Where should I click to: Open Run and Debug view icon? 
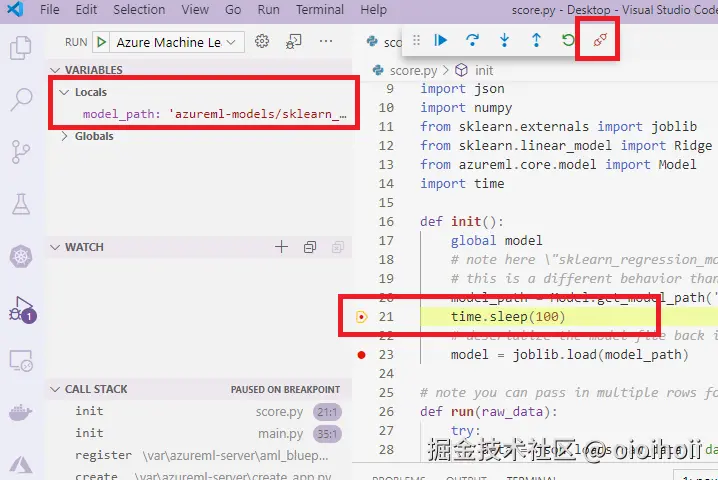click(x=22, y=310)
